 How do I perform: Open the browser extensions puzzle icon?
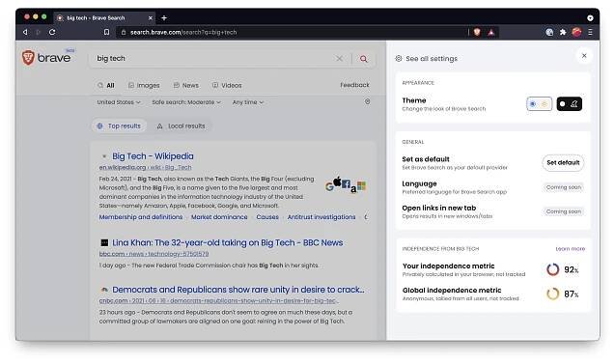pos(563,32)
